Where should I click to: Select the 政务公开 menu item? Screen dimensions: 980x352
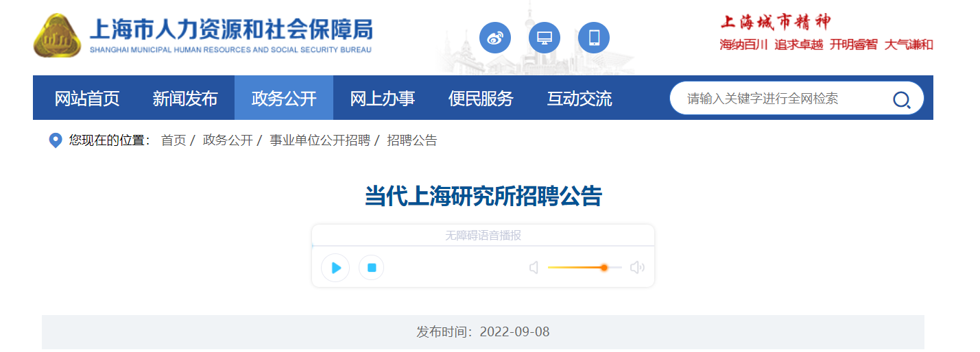284,99
